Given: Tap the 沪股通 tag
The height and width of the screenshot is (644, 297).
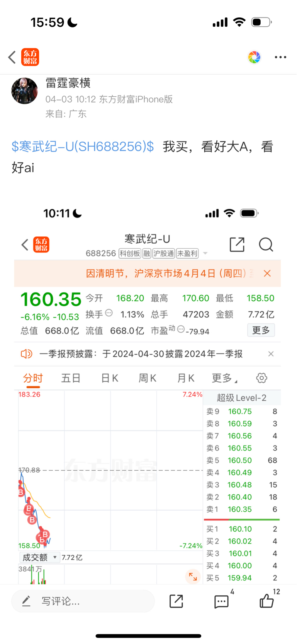Looking at the screenshot, I should pyautogui.click(x=164, y=254).
